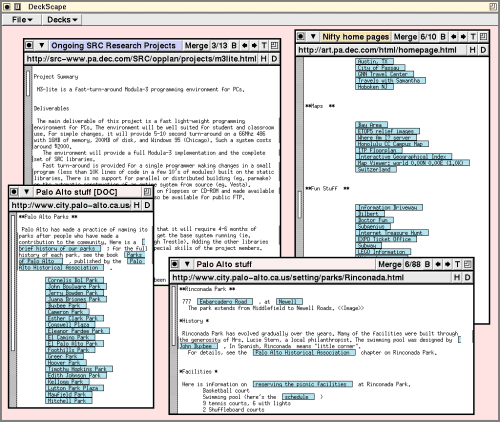Click H button beside Rinconada.html URL
This screenshot has height=422, width=500.
(457, 277)
